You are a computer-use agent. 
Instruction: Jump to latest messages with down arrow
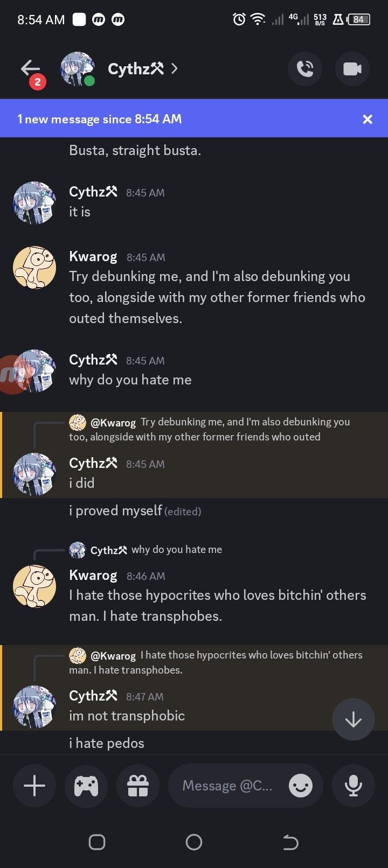coord(354,719)
